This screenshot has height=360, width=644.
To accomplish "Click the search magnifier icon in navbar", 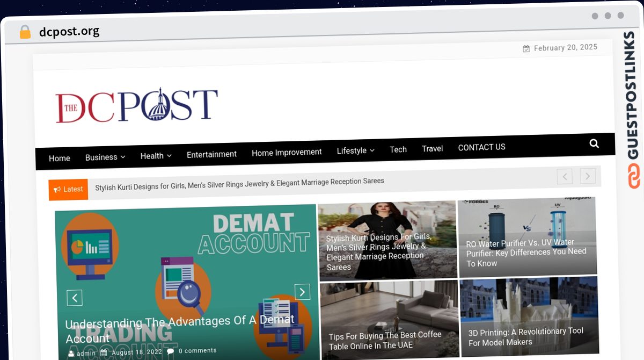I will [x=594, y=143].
